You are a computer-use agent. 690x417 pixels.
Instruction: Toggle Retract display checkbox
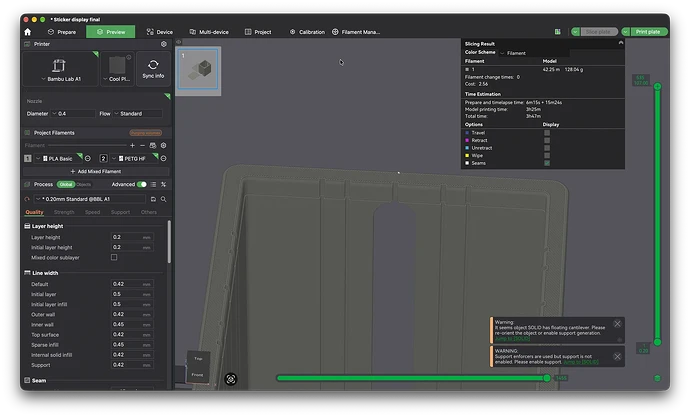pyautogui.click(x=547, y=140)
